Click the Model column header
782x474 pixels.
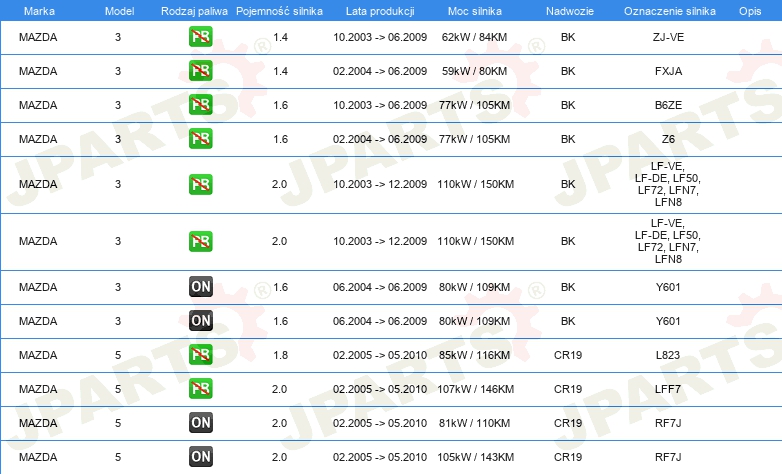119,11
